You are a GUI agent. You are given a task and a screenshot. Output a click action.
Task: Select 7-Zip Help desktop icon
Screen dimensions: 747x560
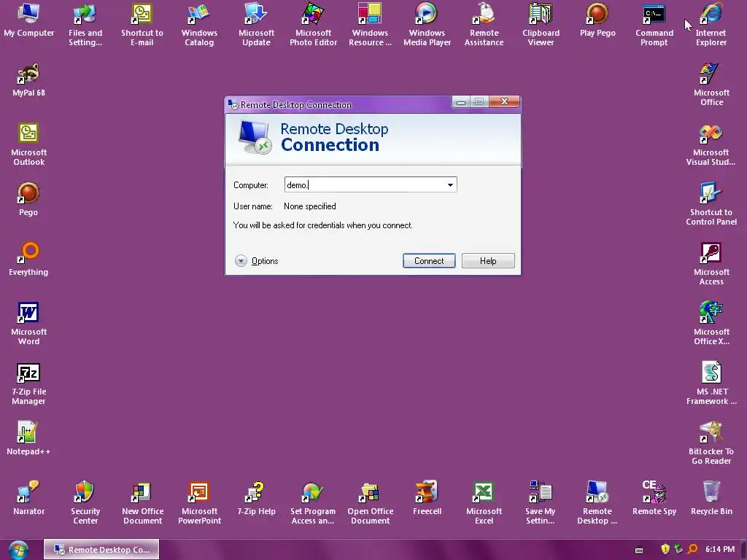coord(256,499)
